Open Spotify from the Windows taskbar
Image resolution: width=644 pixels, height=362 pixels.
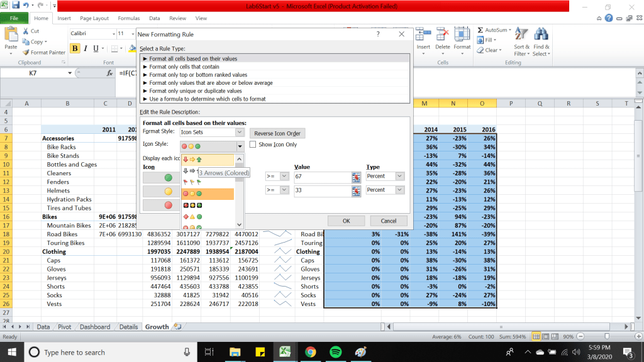coord(335,352)
